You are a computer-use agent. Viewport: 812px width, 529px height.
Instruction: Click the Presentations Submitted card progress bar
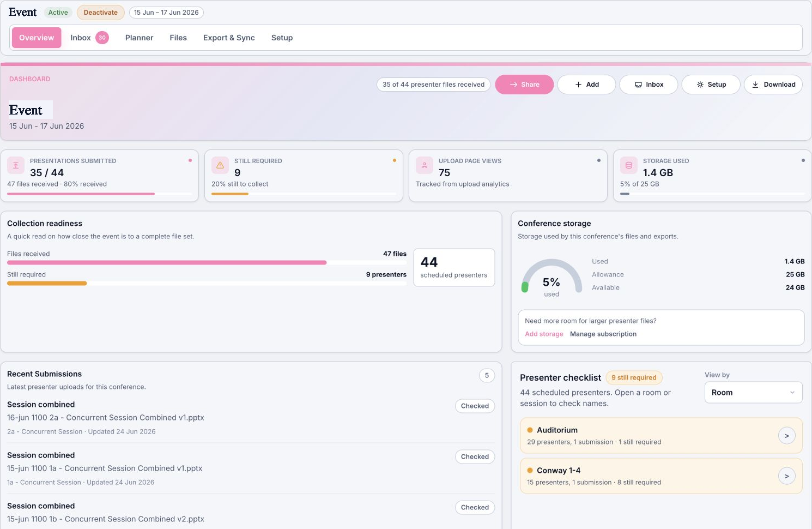point(99,194)
